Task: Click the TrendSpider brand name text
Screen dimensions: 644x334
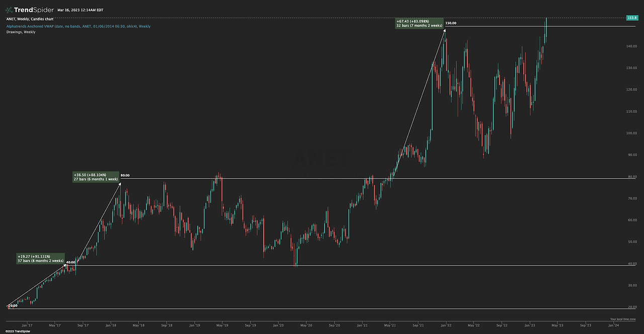Action: [x=34, y=10]
